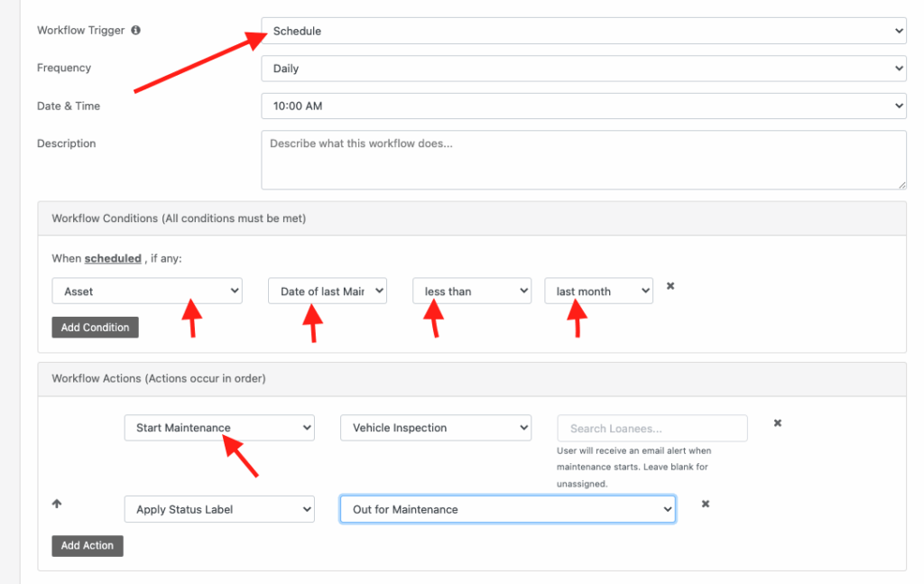Open the Date & Time dropdown showing 10:00 AM
The height and width of the screenshot is (584, 924).
585,106
